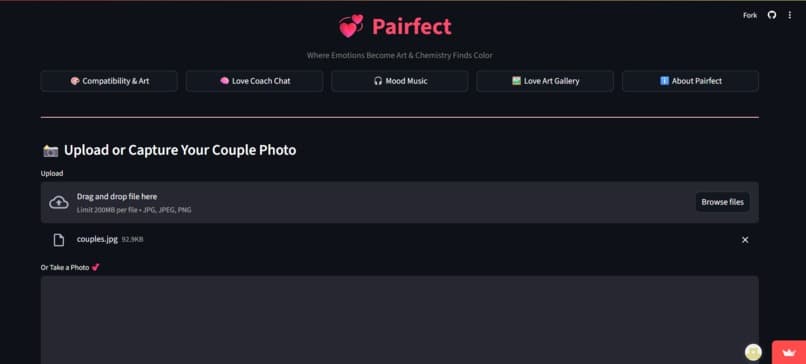Click the Pairfect title text
The image size is (806, 364).
tap(412, 26)
